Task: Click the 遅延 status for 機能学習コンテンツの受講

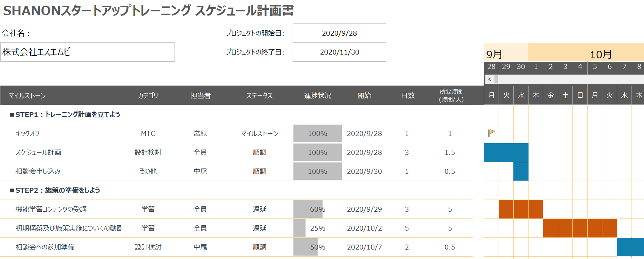Action: [259, 209]
